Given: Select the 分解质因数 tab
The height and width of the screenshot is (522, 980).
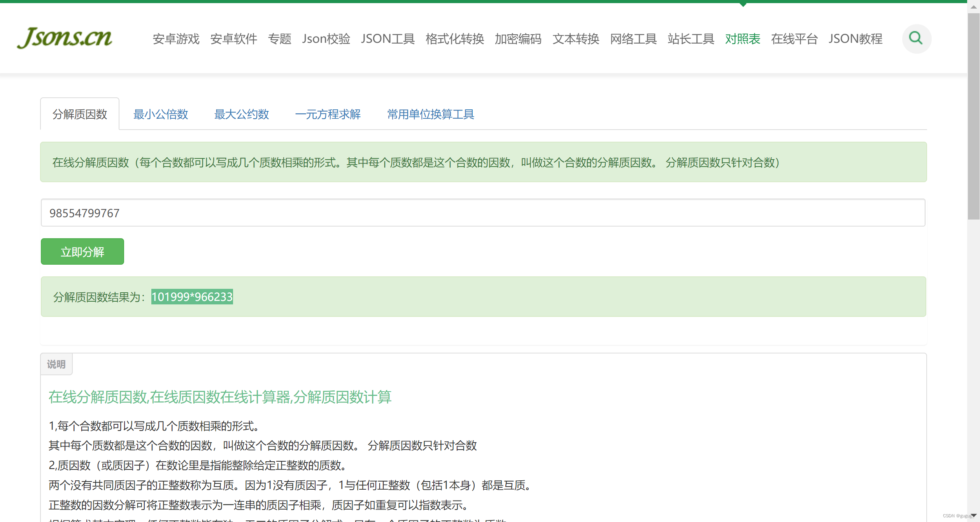Looking at the screenshot, I should 80,113.
